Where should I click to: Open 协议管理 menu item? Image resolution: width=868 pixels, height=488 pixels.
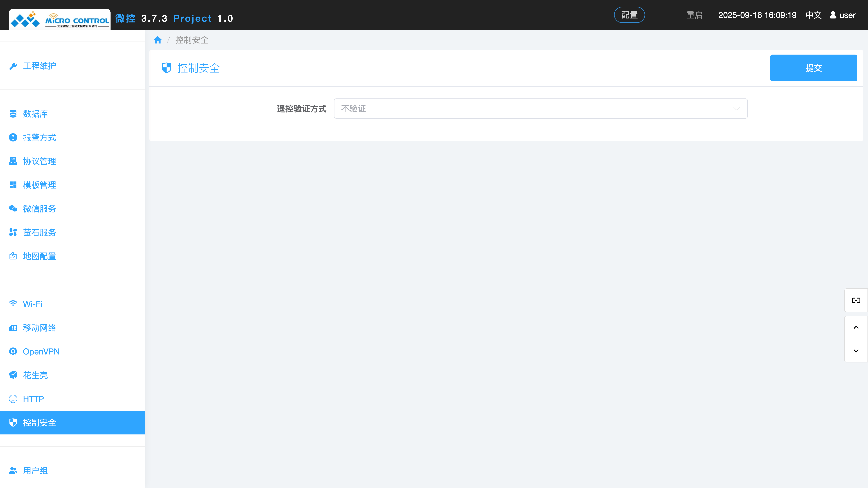[40, 161]
